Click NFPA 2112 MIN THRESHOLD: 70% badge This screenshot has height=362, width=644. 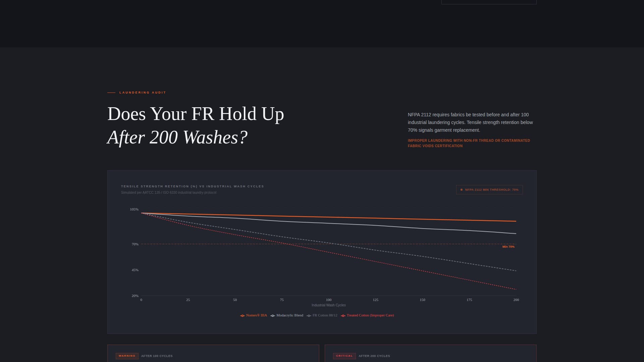489,190
